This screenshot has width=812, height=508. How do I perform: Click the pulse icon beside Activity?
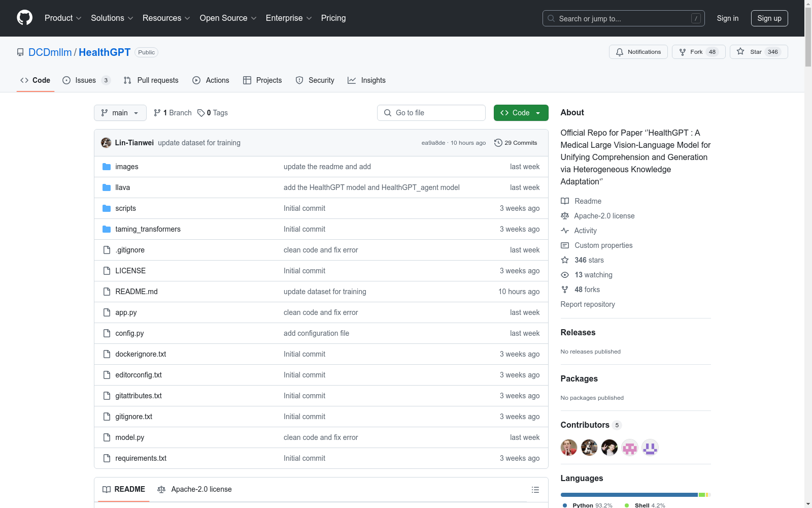point(565,231)
